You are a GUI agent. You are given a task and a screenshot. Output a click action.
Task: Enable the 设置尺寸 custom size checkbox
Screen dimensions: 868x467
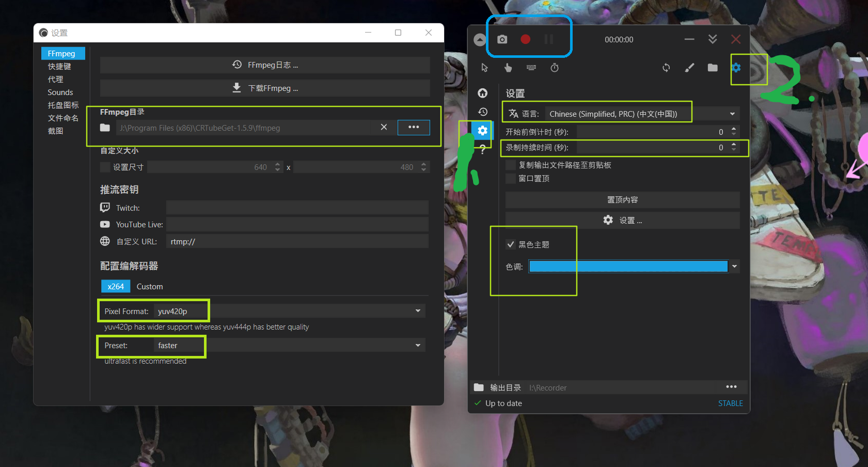tap(105, 167)
